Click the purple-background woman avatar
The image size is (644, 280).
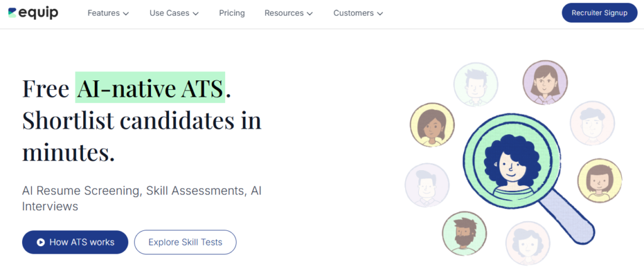545,82
